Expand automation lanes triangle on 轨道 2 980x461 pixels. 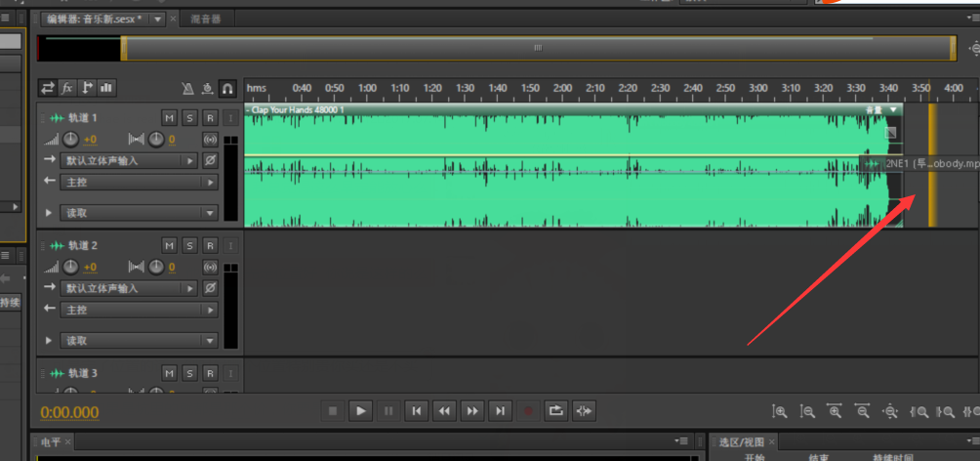coord(49,341)
